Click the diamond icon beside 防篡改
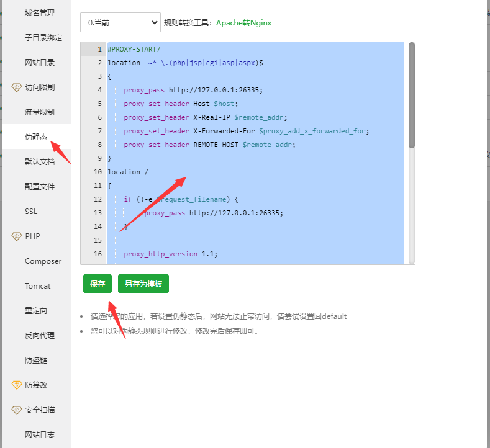 point(17,385)
